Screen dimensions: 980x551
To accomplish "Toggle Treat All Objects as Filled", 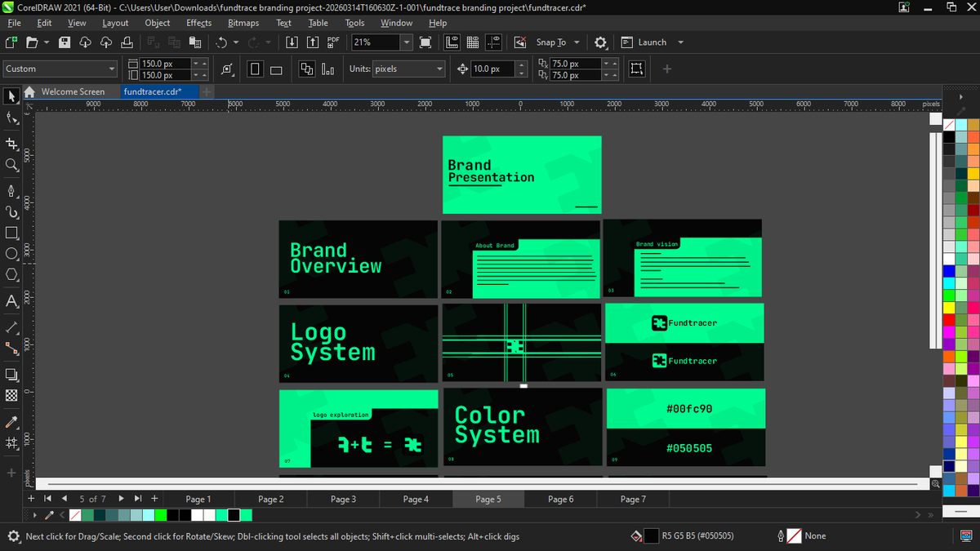I will (x=637, y=69).
